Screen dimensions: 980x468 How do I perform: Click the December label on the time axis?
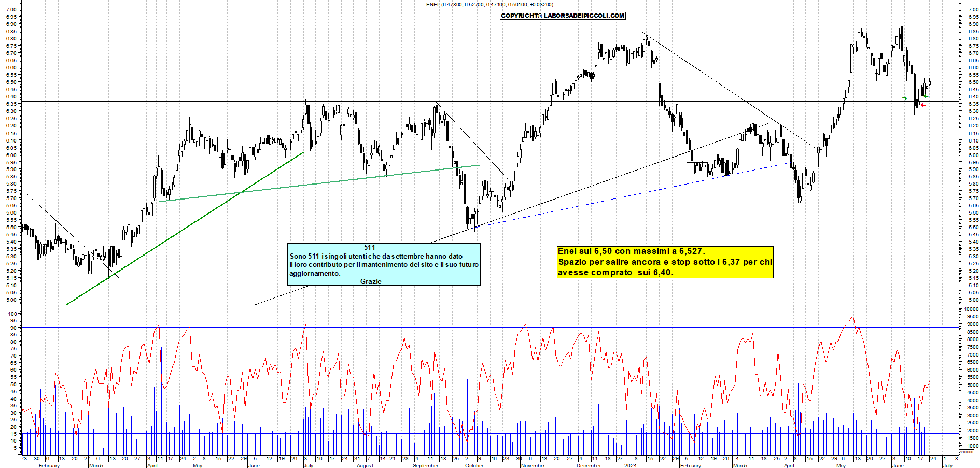click(x=589, y=465)
